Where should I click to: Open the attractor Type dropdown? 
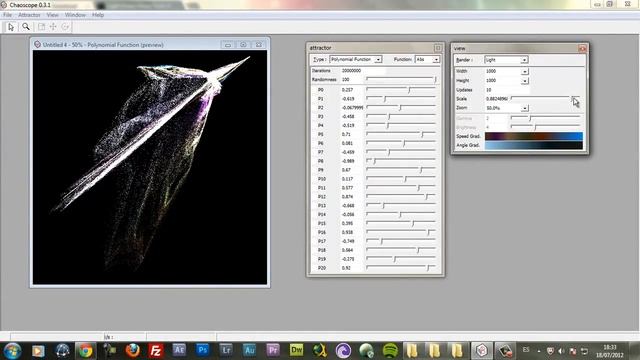[378, 60]
